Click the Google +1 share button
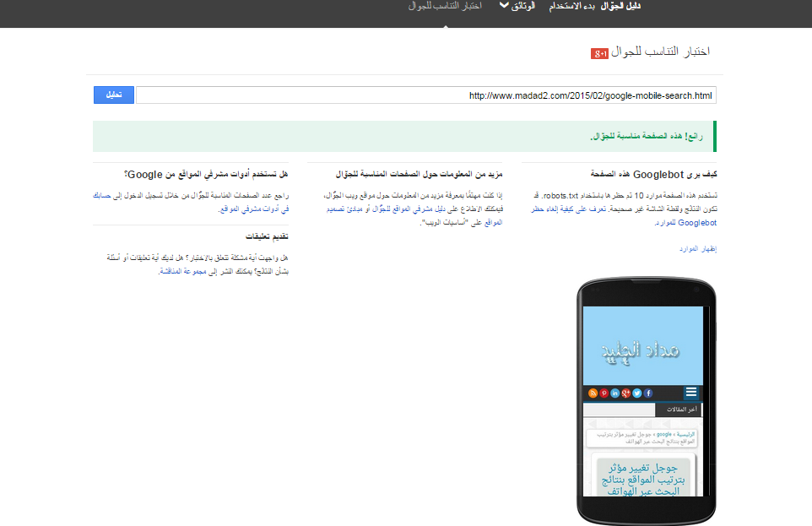The height and width of the screenshot is (526, 812). pos(599,53)
